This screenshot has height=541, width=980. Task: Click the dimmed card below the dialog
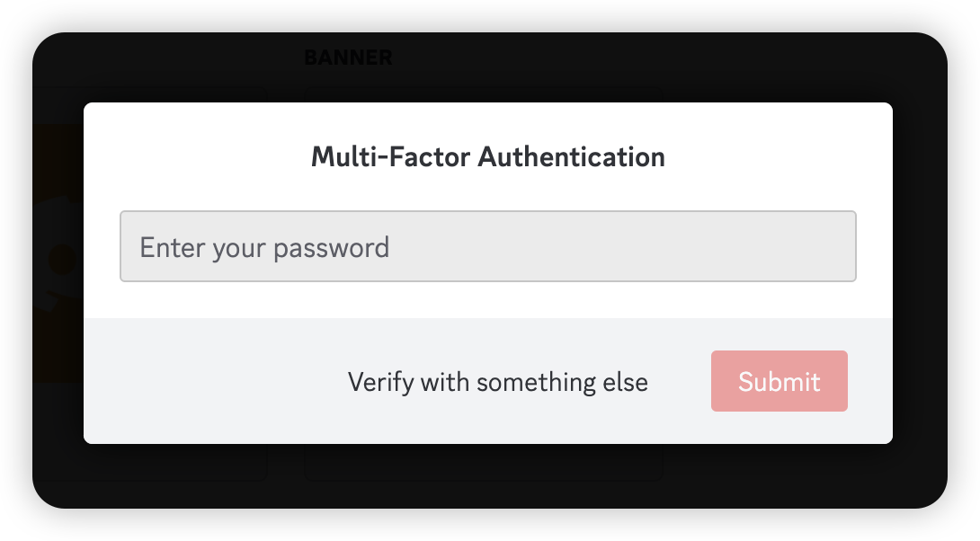(x=482, y=463)
